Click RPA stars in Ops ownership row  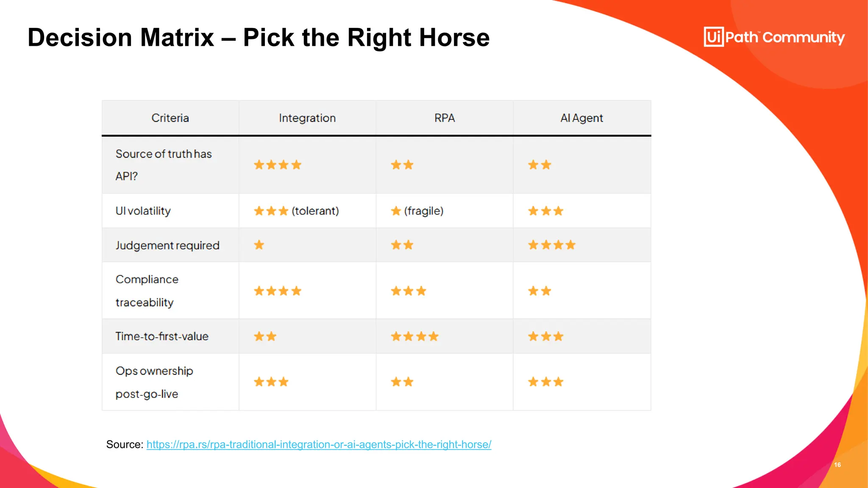(402, 382)
